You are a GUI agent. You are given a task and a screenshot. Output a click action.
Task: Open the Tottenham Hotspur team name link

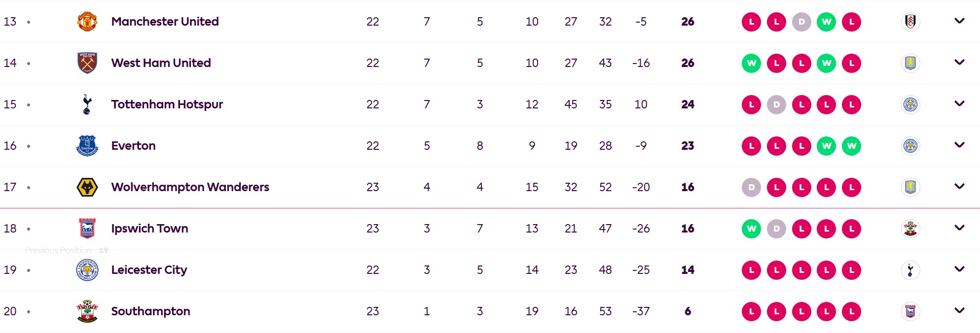167,104
